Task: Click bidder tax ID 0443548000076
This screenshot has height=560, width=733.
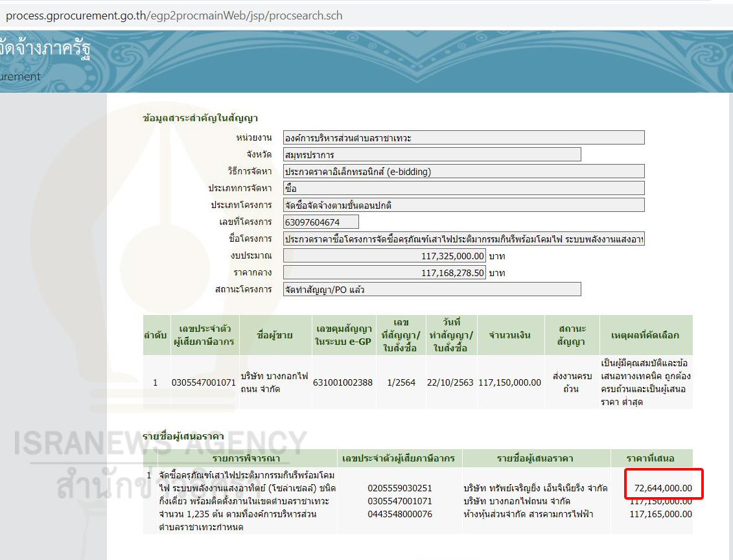Action: point(399,514)
